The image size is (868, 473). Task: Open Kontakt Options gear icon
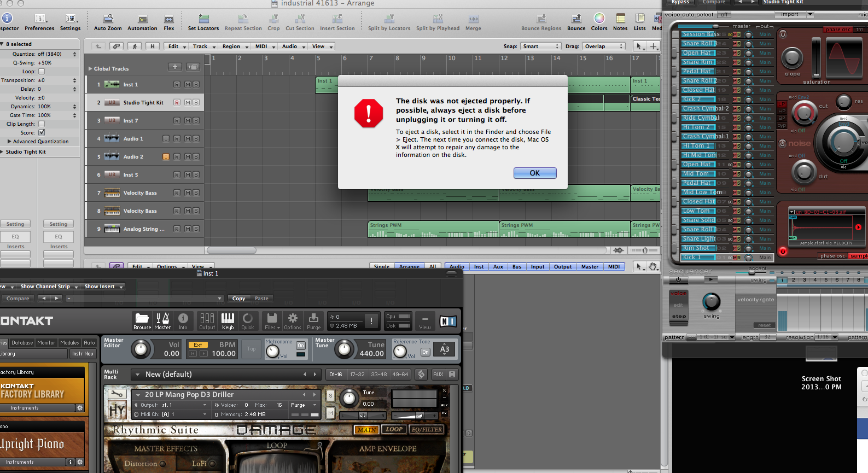coord(293,321)
